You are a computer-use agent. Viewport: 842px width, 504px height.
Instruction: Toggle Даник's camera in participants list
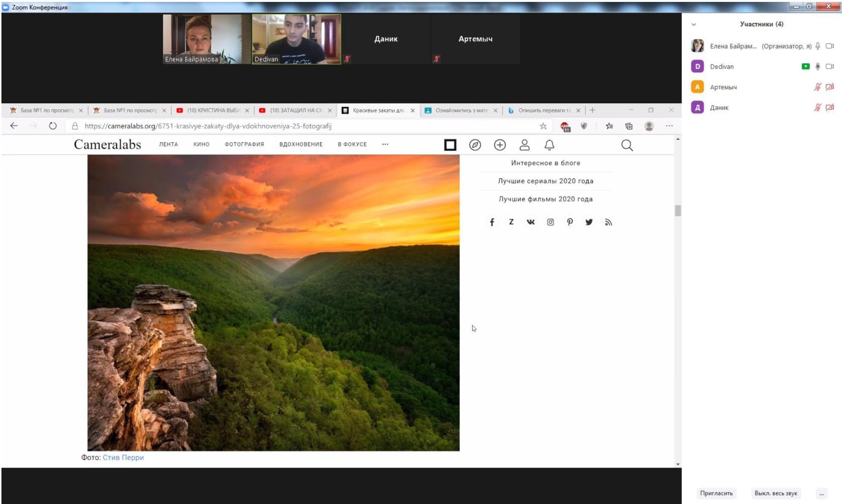click(830, 108)
